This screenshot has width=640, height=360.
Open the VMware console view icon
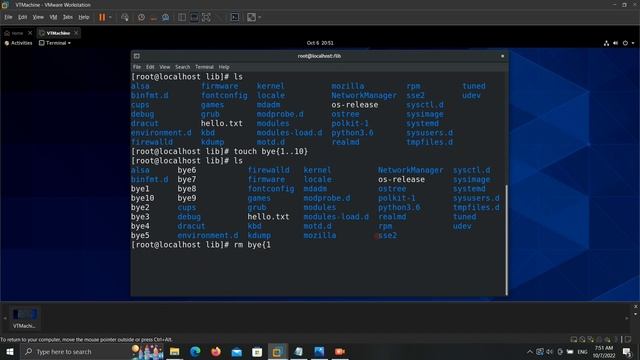(x=235, y=17)
